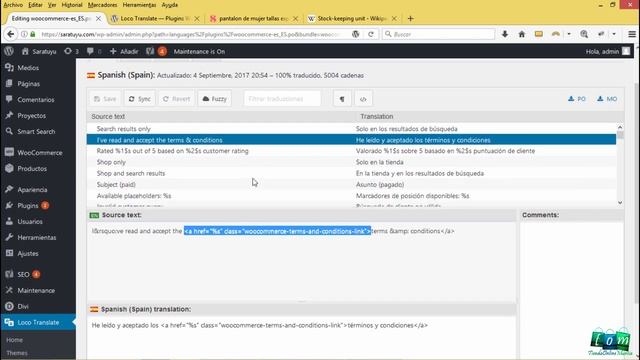Image resolution: width=640 pixels, height=360 pixels.
Task: Click the strings list scroll up arrow
Action: (620, 127)
